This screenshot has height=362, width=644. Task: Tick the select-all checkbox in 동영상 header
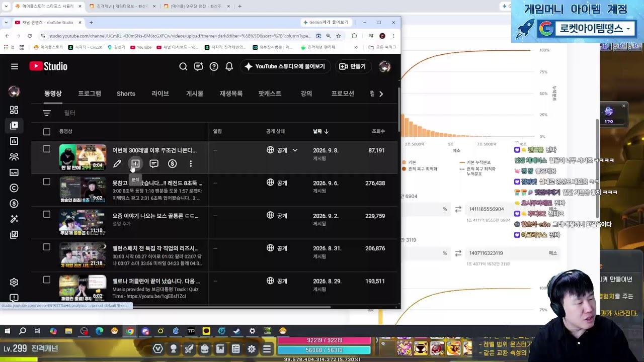[x=47, y=132]
